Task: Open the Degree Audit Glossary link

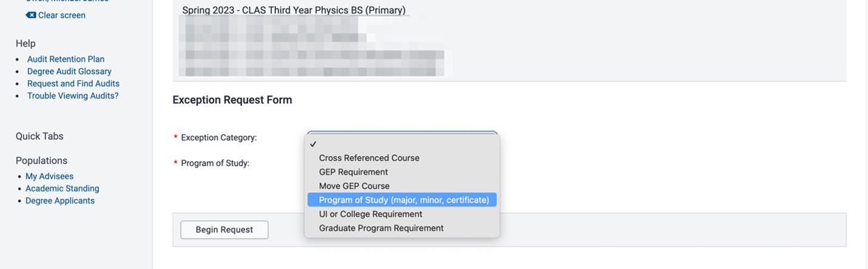Action: click(69, 71)
